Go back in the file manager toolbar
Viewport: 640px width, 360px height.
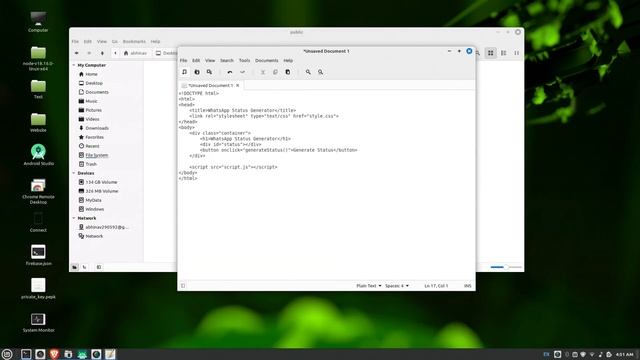click(76, 53)
